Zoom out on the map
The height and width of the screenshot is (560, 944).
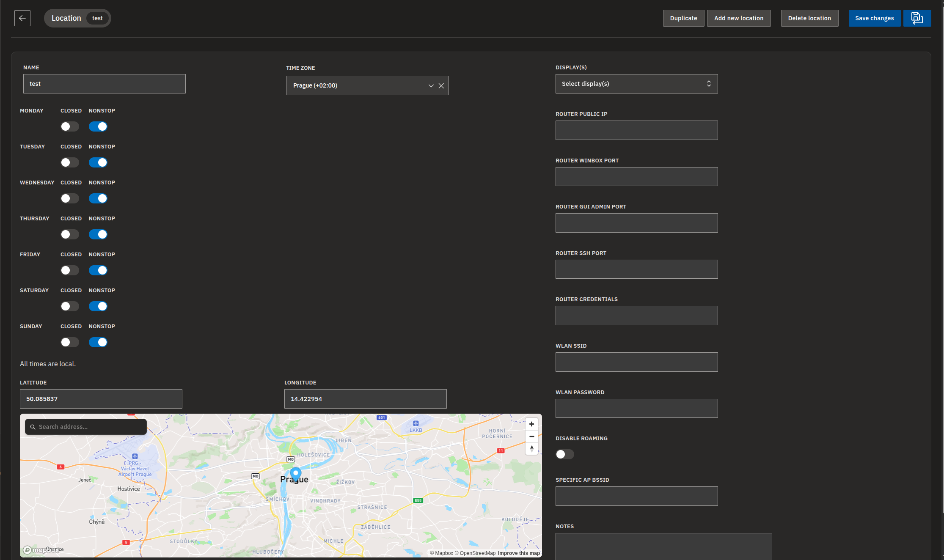531,436
